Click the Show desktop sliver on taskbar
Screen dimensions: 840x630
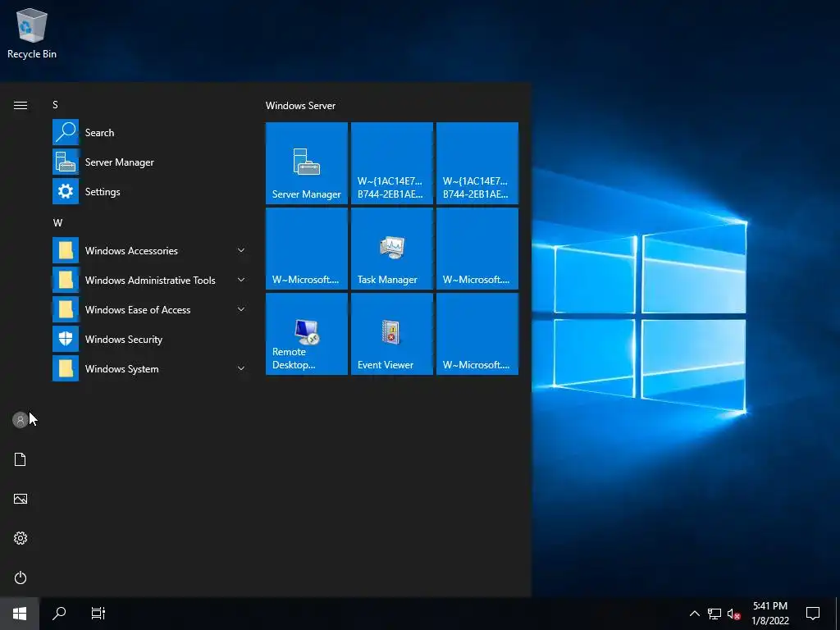[x=838, y=614]
